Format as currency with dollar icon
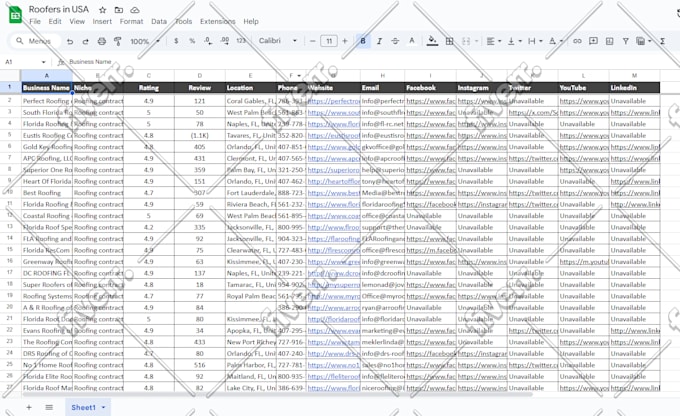680x416 pixels. pos(176,41)
